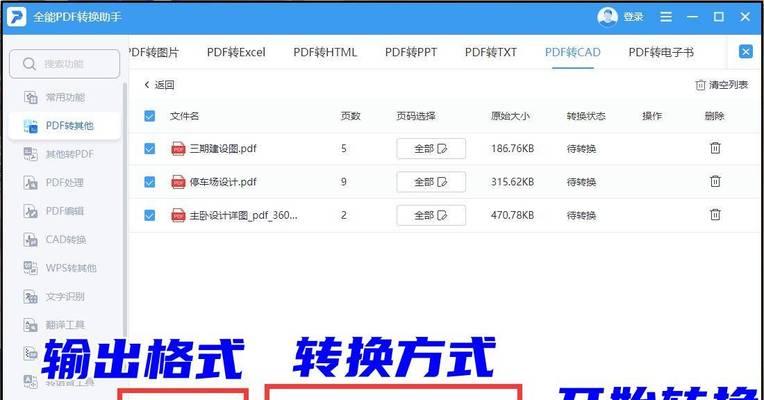Click the 315.62KB size cell
This screenshot has width=764, height=400.
pos(513,182)
